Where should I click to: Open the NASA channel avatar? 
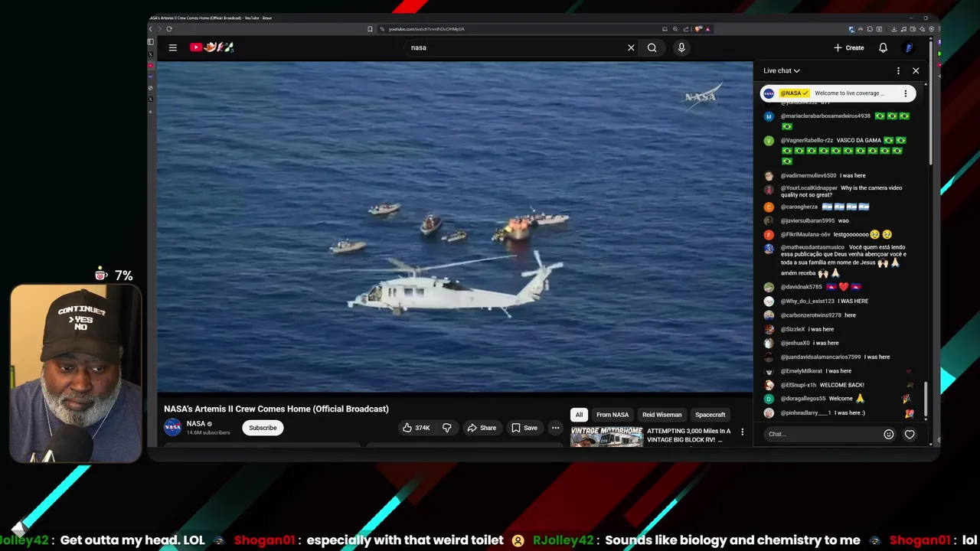173,428
